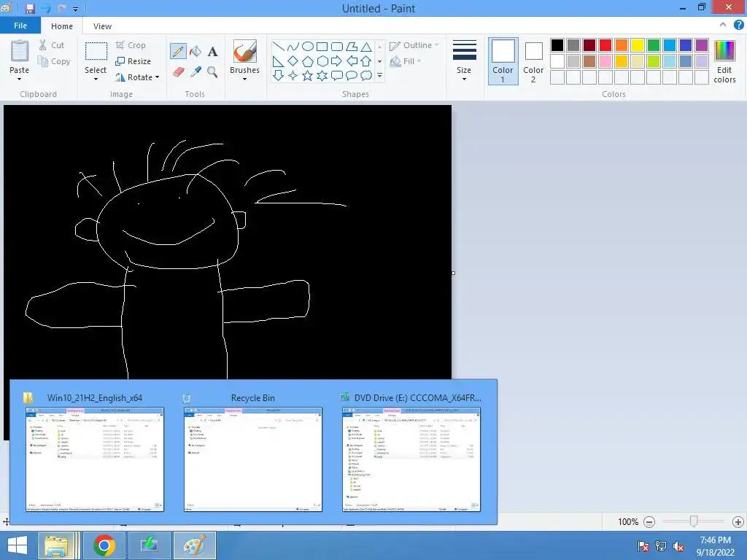The height and width of the screenshot is (560, 747).
Task: Pick the orange color swatch
Action: click(x=622, y=45)
